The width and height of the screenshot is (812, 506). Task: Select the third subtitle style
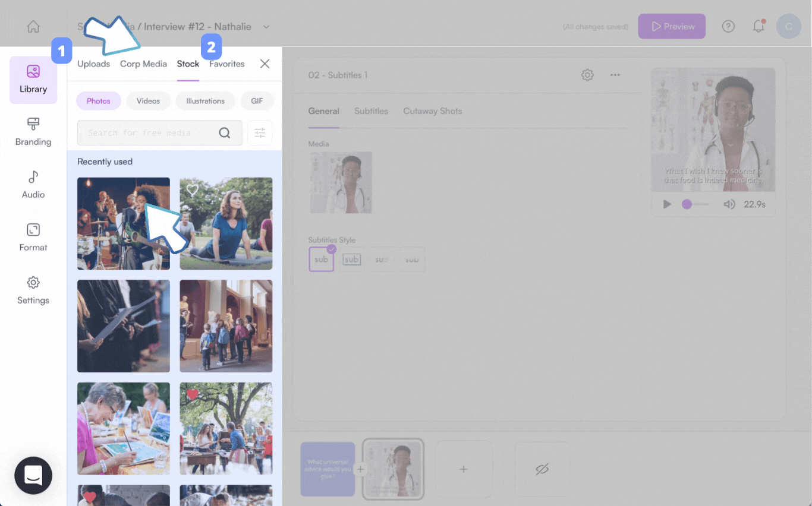click(382, 260)
